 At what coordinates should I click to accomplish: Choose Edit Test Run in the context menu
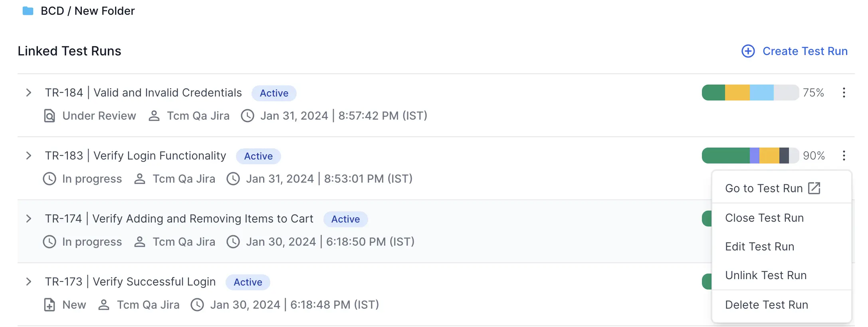pos(759,246)
